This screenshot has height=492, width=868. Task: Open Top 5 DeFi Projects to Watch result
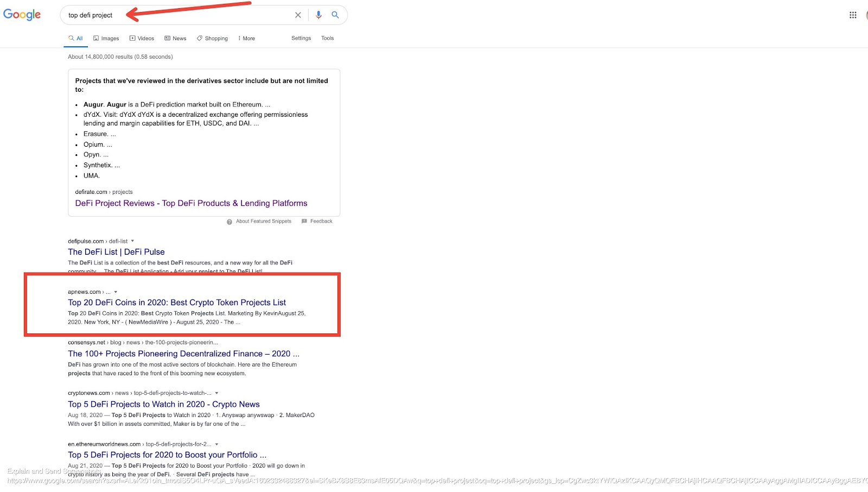[x=164, y=404]
